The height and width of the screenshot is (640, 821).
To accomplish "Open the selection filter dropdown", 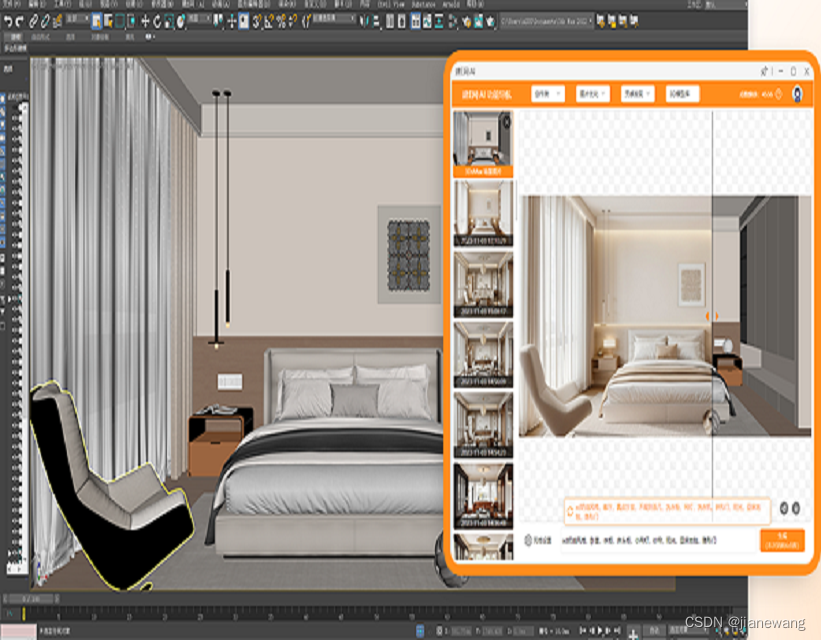I will 77,18.
